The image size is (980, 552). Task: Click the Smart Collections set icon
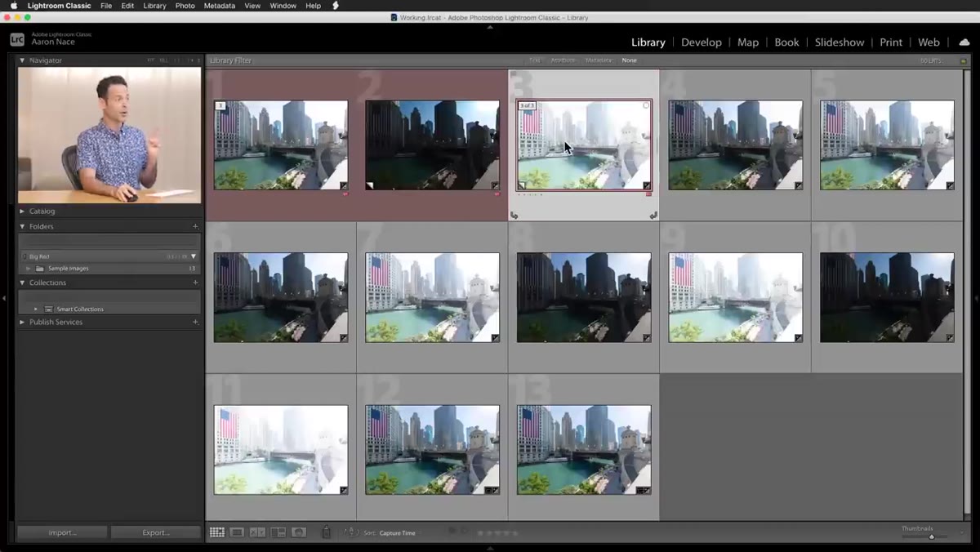pyautogui.click(x=49, y=309)
